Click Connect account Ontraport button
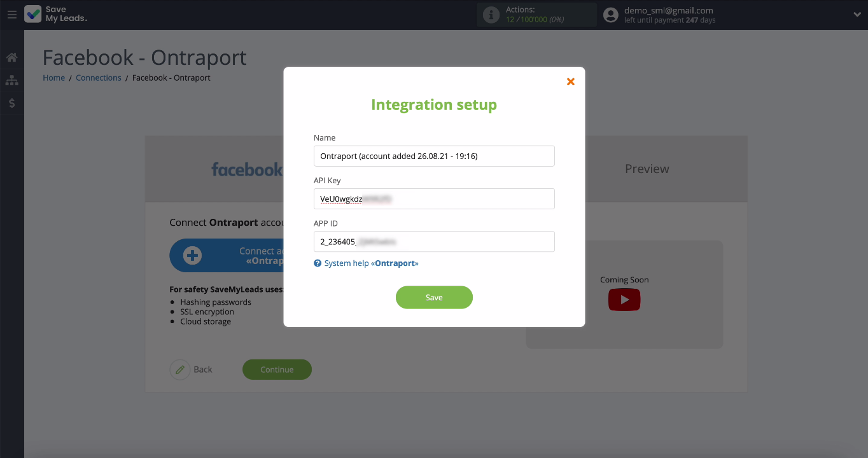The height and width of the screenshot is (458, 868). pyautogui.click(x=227, y=256)
